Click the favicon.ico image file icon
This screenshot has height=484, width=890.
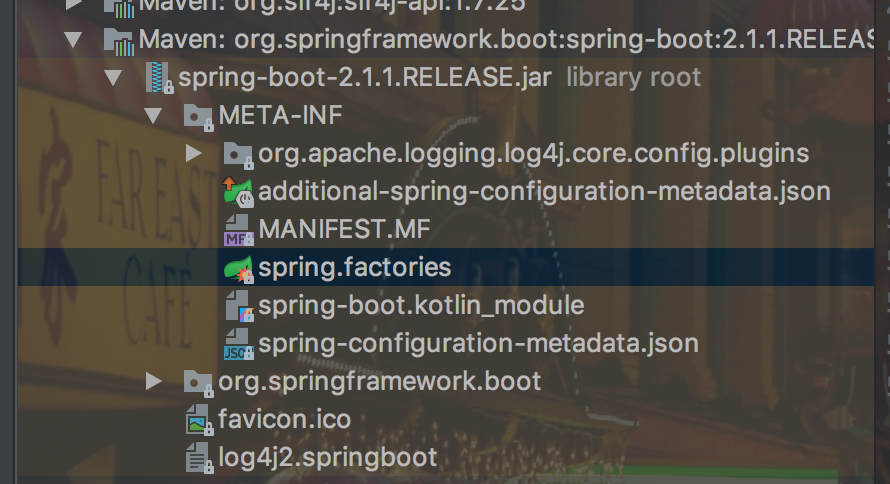pos(199,420)
